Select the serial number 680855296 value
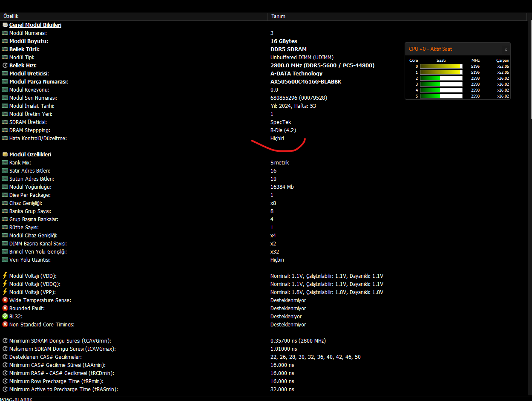The height and width of the screenshot is (401, 532). click(x=299, y=98)
